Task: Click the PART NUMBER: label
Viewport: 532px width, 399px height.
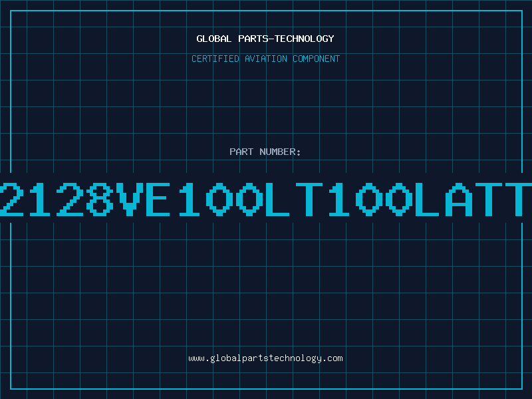Action: (x=265, y=152)
